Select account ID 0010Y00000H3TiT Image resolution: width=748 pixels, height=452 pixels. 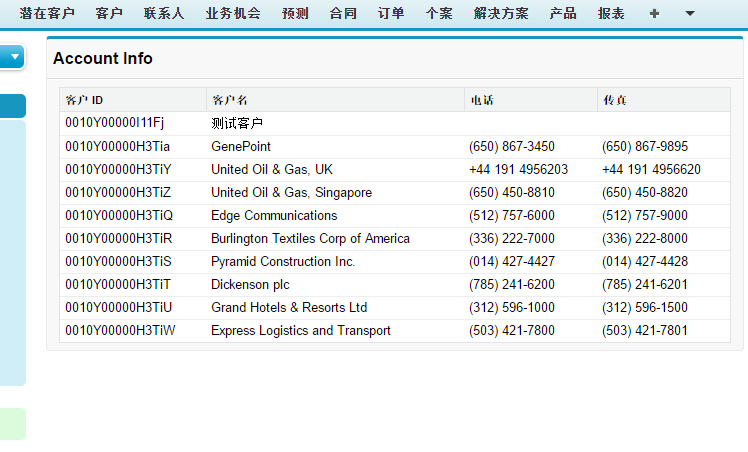pos(118,285)
